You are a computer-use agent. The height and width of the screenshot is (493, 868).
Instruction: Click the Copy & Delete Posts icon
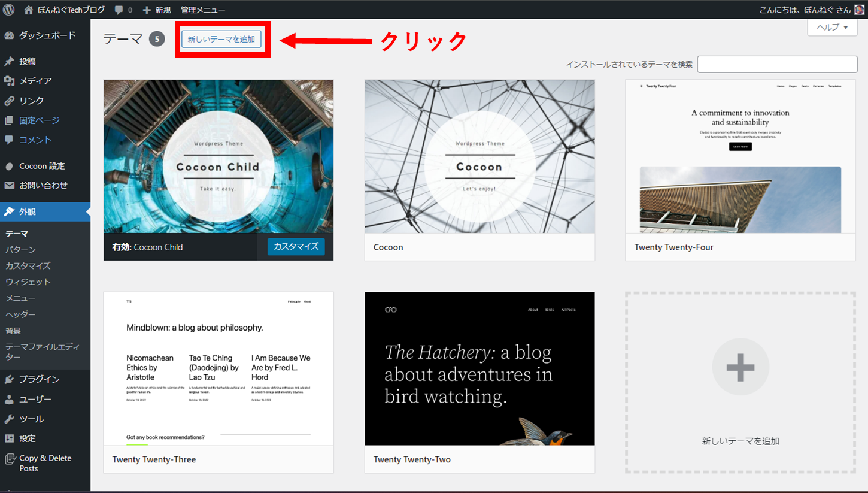point(9,459)
